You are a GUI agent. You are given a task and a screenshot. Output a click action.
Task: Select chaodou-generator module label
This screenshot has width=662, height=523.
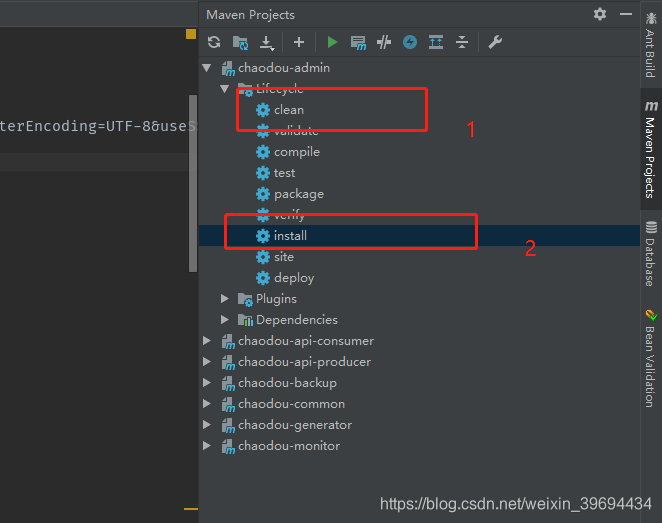[x=295, y=425]
